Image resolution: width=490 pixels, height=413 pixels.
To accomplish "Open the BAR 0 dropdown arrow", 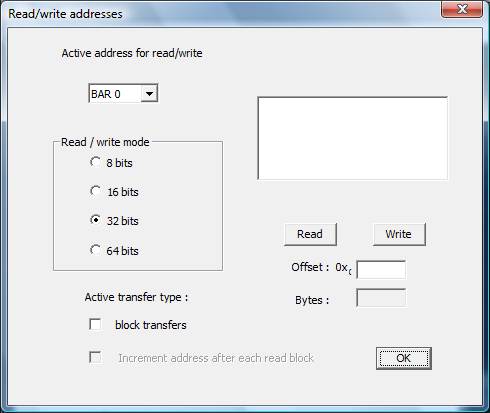I will (x=149, y=94).
